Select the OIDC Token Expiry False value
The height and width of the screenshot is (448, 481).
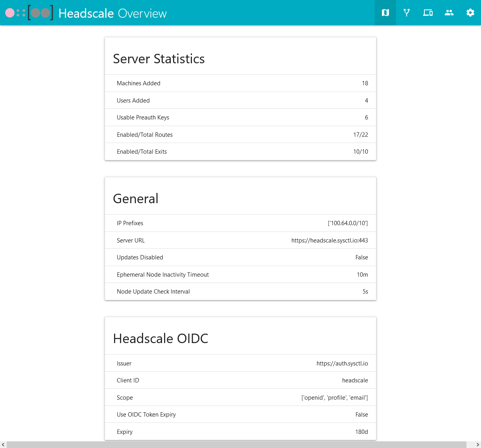362,415
